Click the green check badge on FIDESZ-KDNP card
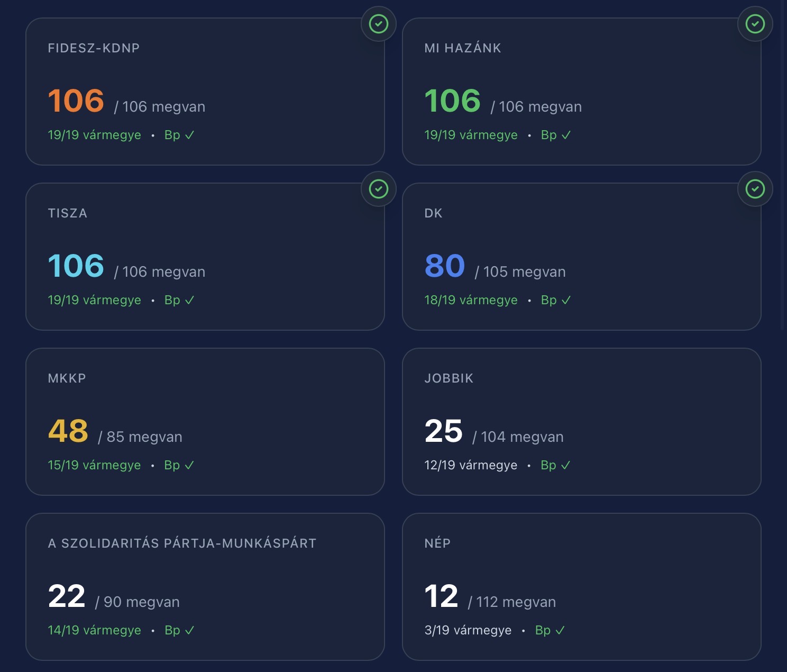The image size is (787, 672). coord(378,24)
